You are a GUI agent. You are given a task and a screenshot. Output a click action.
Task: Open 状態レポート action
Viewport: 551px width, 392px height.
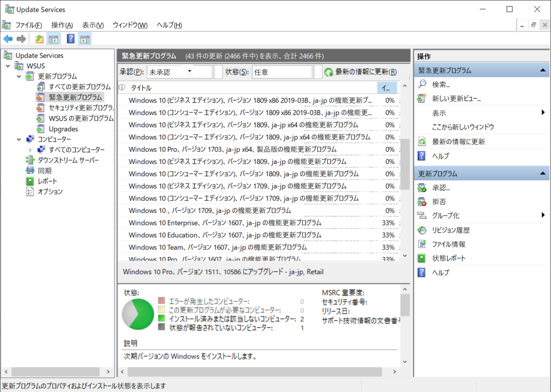point(449,258)
